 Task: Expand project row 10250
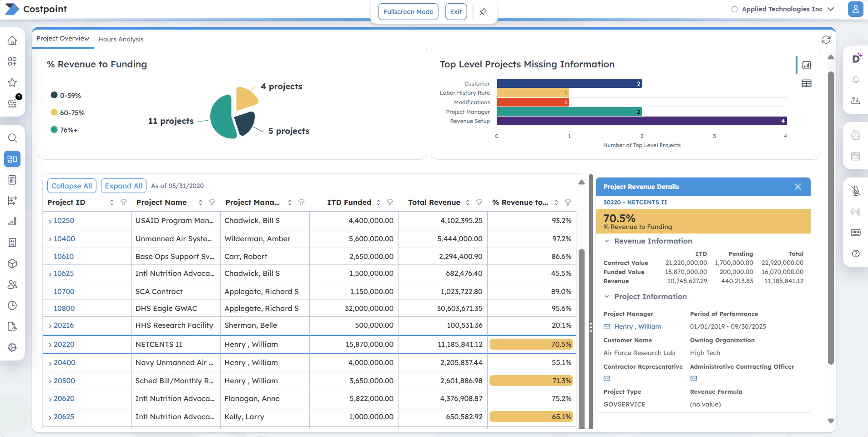[50, 221]
